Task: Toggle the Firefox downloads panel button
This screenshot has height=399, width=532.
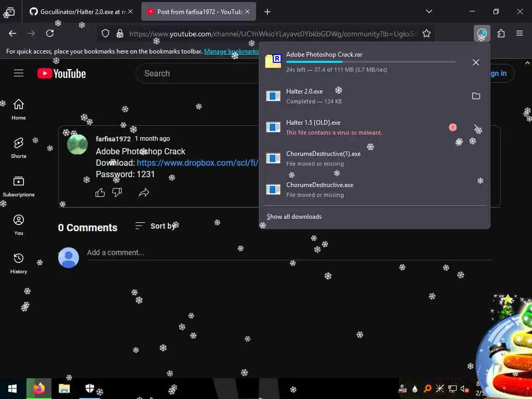Action: pyautogui.click(x=482, y=33)
